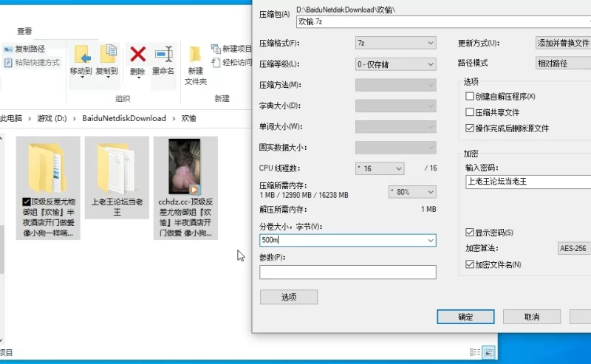Open the 查看 ribbon tab in Explorer
Viewport: 591px width, 364px height.
(x=24, y=31)
